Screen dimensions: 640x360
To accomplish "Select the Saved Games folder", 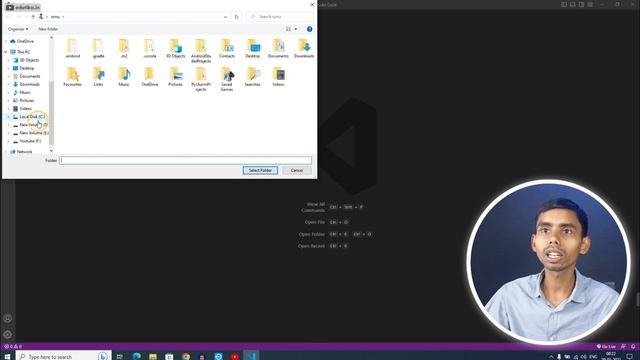I will (x=227, y=79).
